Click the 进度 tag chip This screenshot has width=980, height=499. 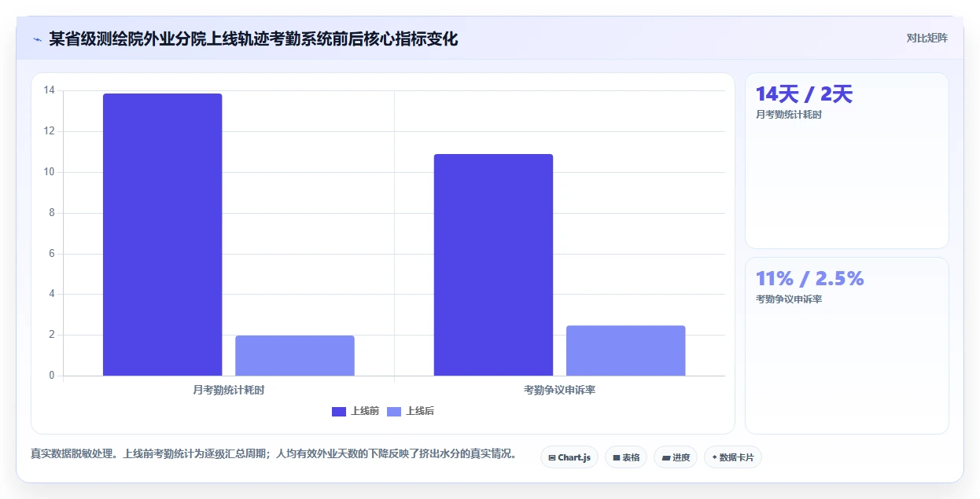click(x=676, y=457)
